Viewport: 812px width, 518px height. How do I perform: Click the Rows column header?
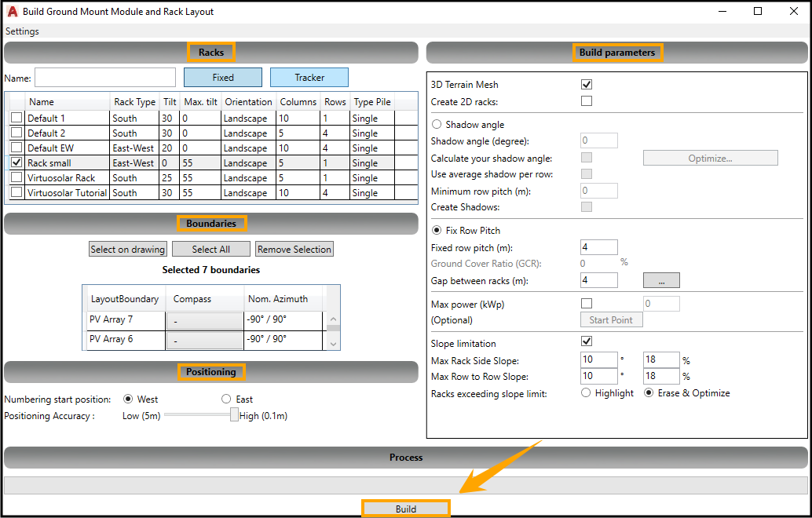pos(335,102)
